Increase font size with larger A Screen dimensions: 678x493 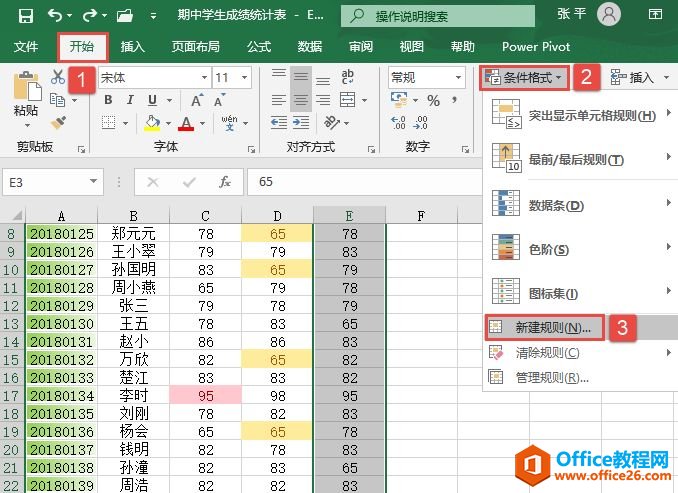click(197, 100)
